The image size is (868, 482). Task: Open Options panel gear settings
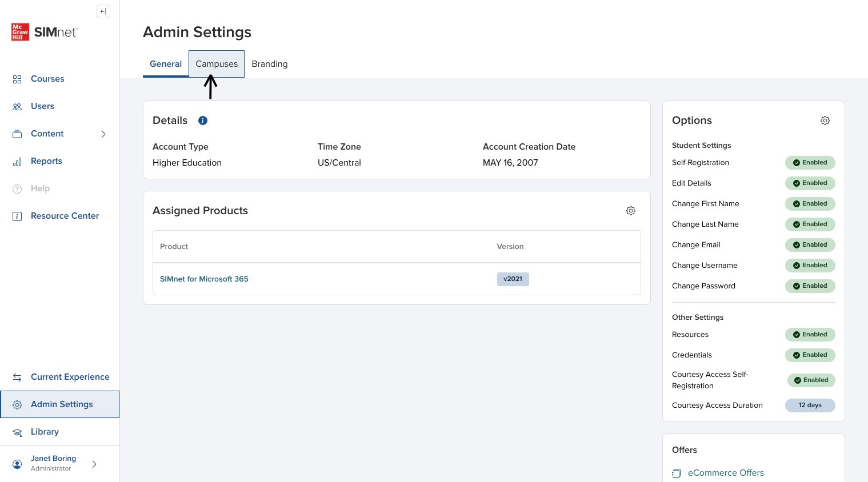(825, 120)
